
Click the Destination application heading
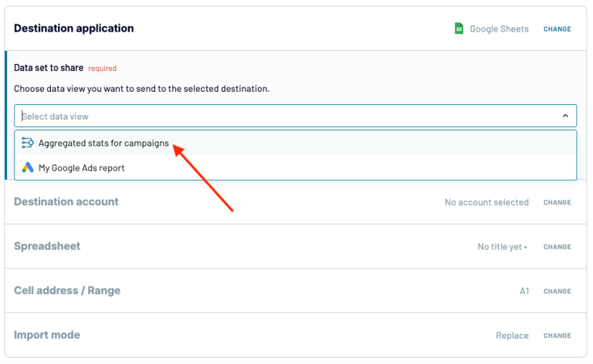pyautogui.click(x=74, y=29)
